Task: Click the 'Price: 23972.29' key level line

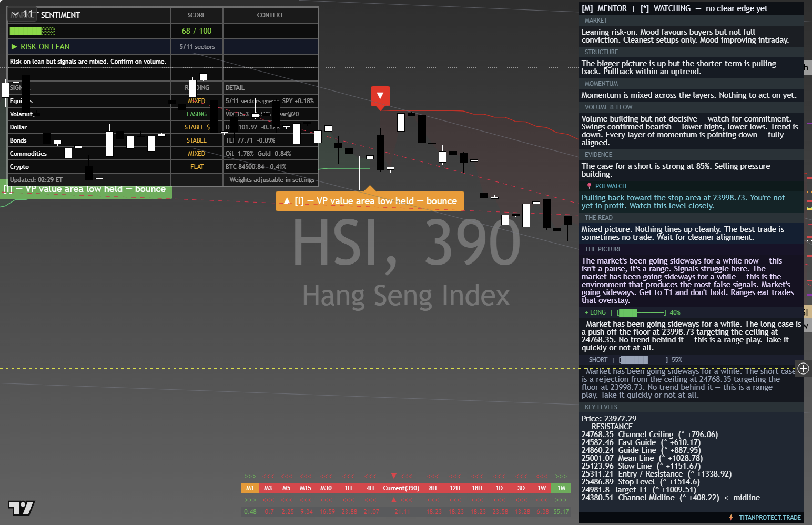Action: coord(609,419)
